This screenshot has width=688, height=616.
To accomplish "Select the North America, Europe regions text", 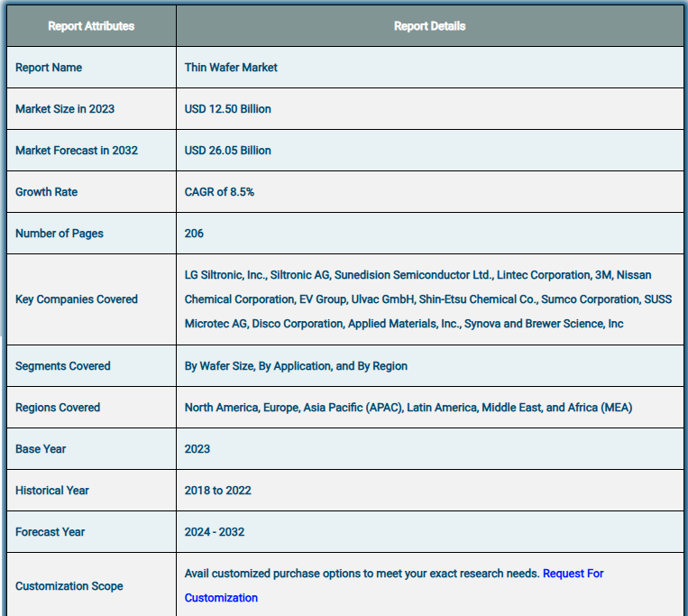I will click(408, 408).
